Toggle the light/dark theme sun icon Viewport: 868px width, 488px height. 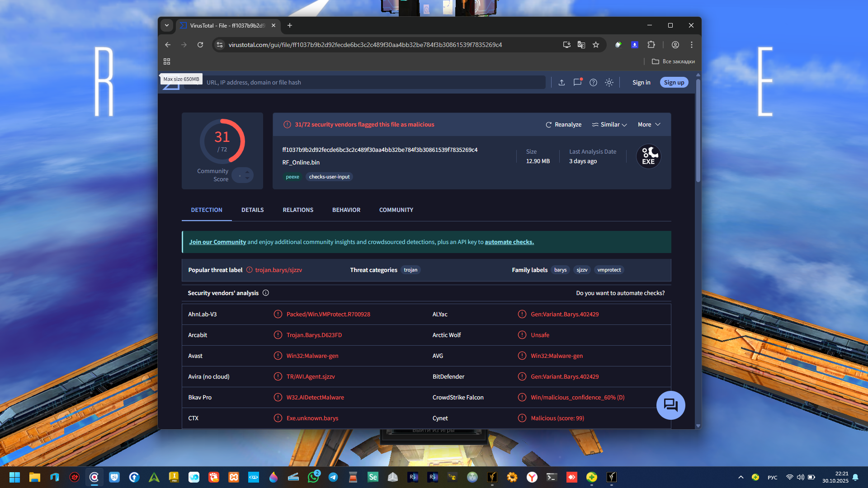click(609, 82)
